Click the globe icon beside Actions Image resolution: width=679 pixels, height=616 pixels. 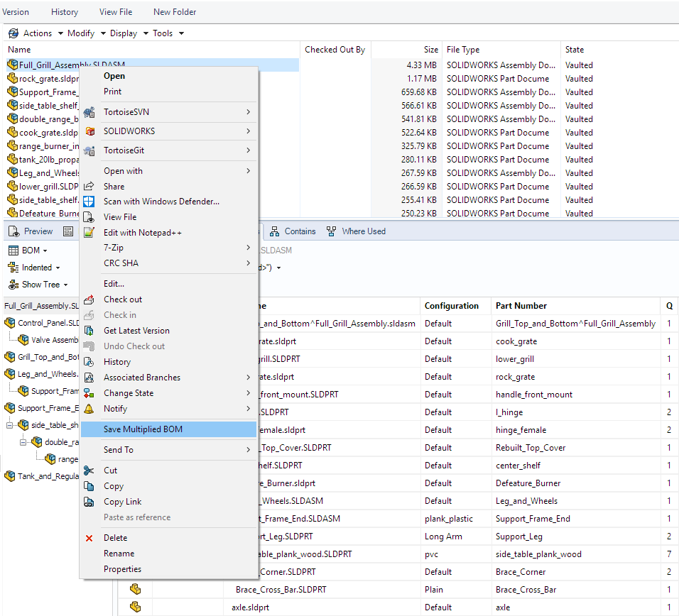[14, 33]
